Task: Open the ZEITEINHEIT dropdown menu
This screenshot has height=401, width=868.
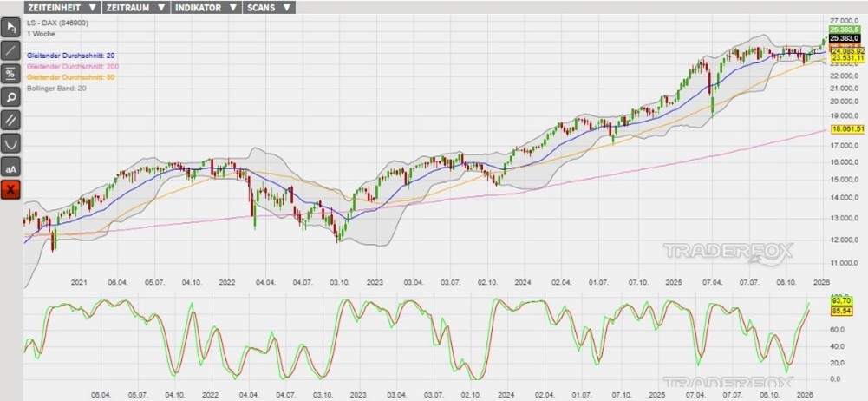Action: [62, 7]
